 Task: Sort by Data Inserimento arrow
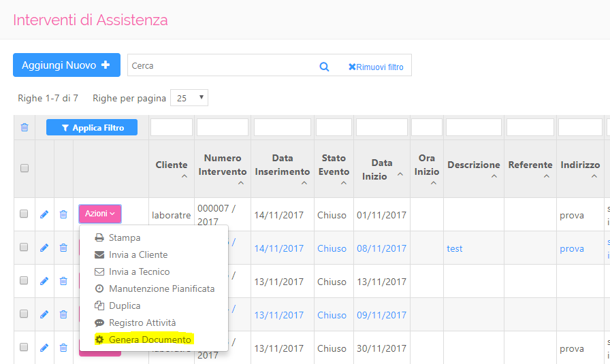pos(304,183)
